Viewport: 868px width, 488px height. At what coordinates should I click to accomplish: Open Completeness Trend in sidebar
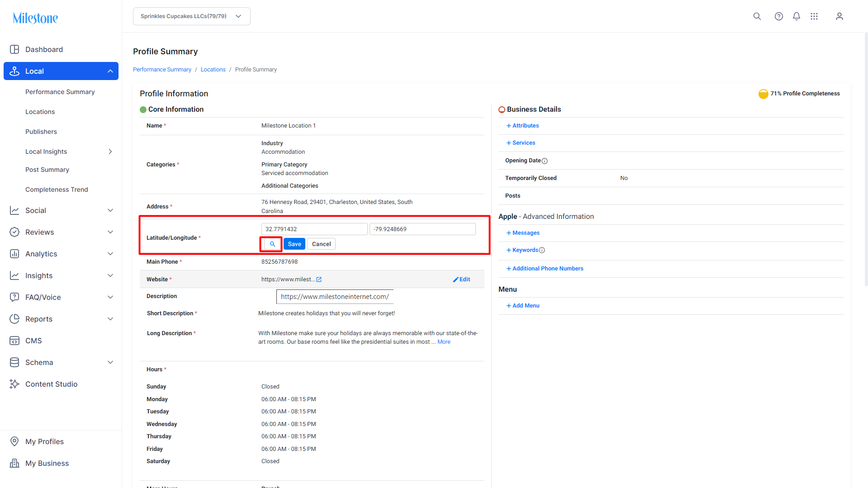pos(57,190)
